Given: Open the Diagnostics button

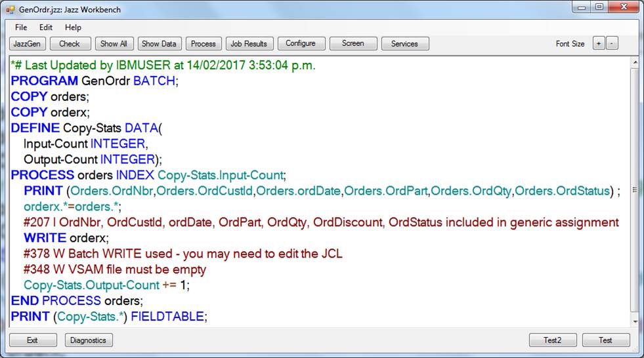Looking at the screenshot, I should (89, 340).
